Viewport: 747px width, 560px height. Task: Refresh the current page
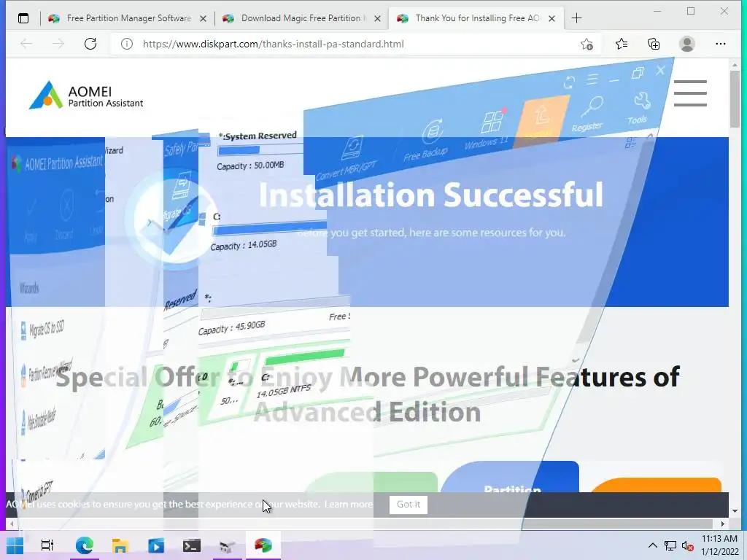pyautogui.click(x=90, y=44)
